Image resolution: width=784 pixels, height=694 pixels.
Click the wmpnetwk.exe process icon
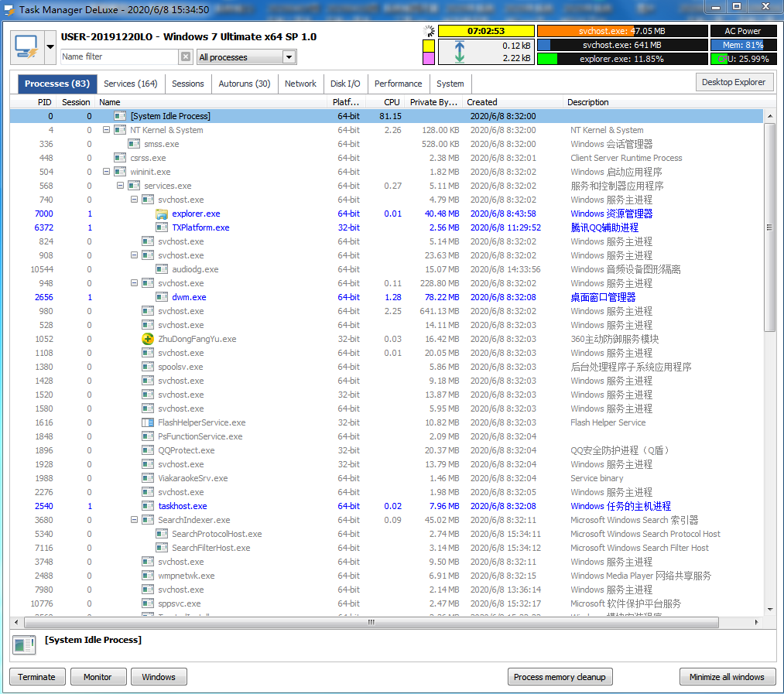point(148,576)
